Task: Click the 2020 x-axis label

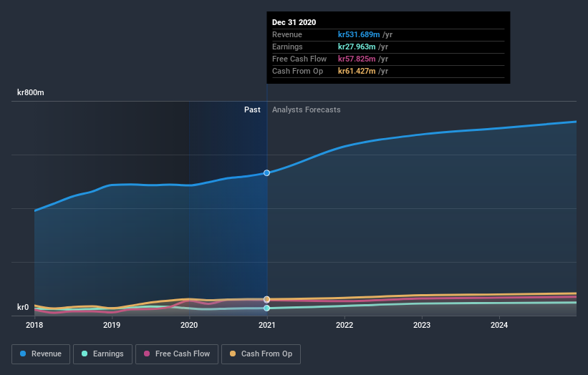Action: click(189, 325)
